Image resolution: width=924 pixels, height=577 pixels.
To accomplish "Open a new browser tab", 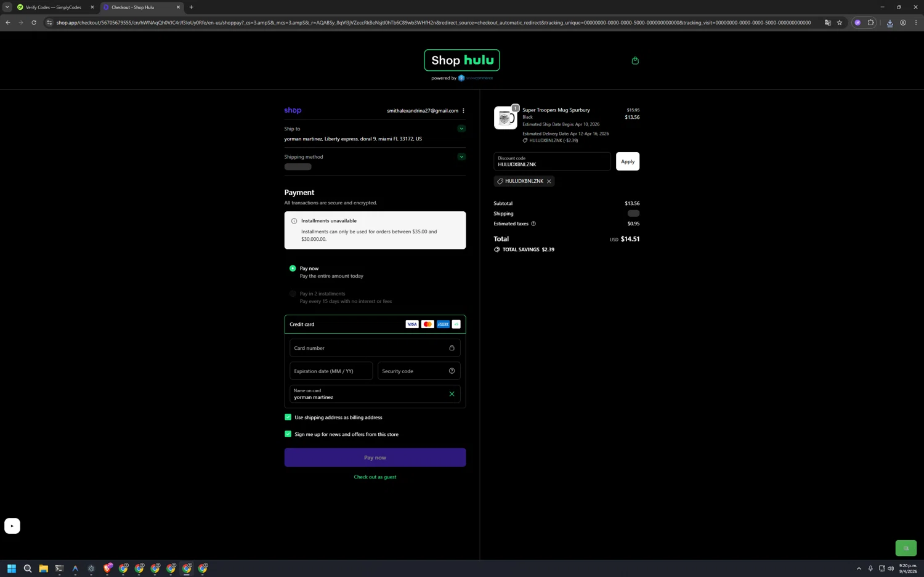I will tap(191, 7).
